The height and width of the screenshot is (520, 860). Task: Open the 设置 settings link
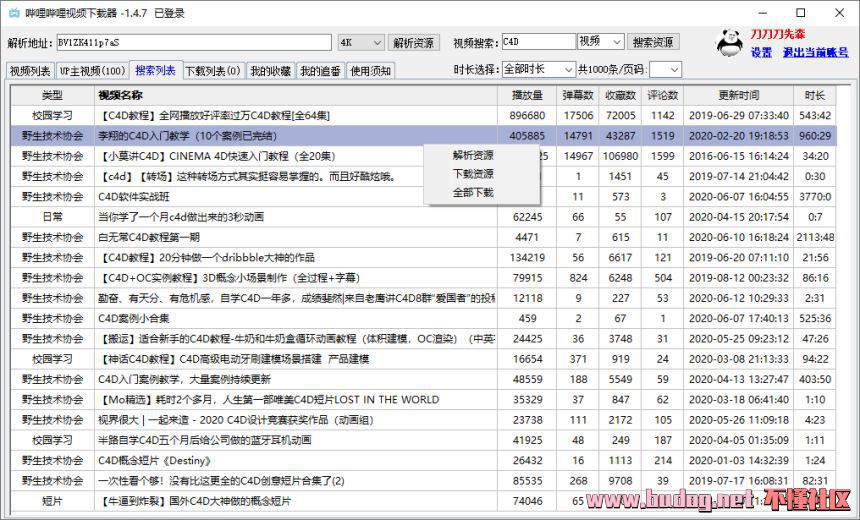761,52
